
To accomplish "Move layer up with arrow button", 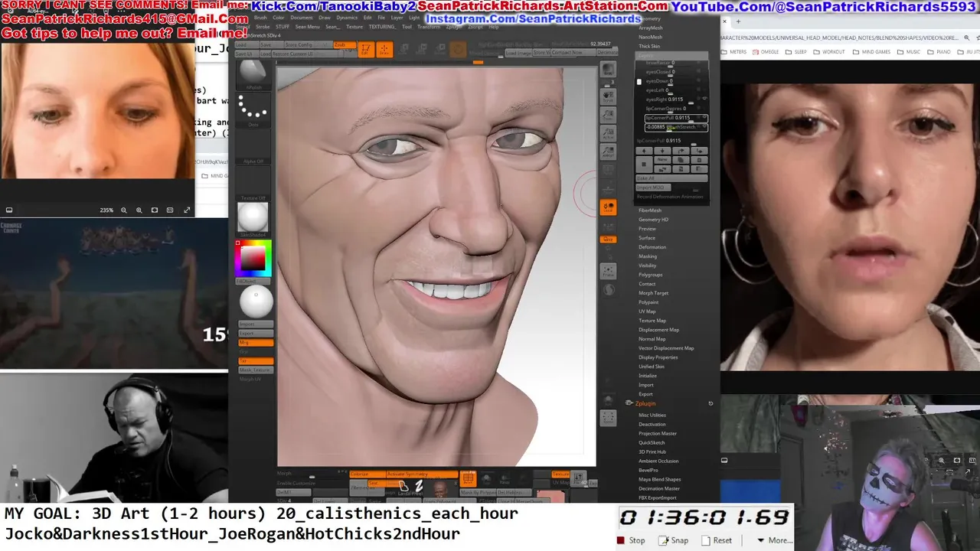I will click(643, 151).
